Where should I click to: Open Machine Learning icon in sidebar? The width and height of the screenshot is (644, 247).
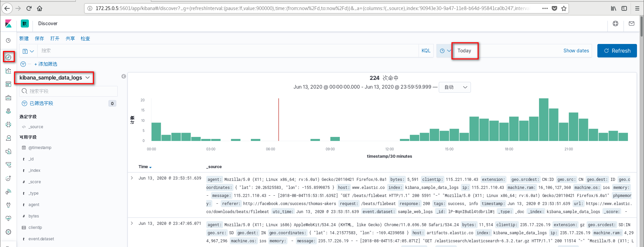point(8,125)
